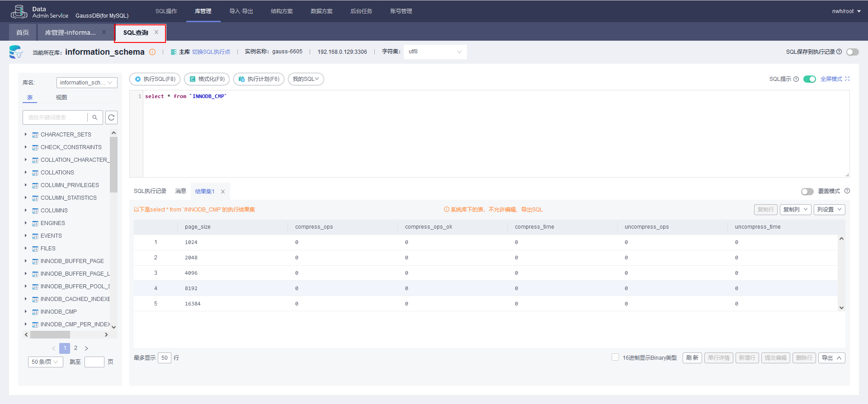Viewport: 868px width, 404px height.
Task: Open the 导出 export dropdown
Action: [831, 358]
